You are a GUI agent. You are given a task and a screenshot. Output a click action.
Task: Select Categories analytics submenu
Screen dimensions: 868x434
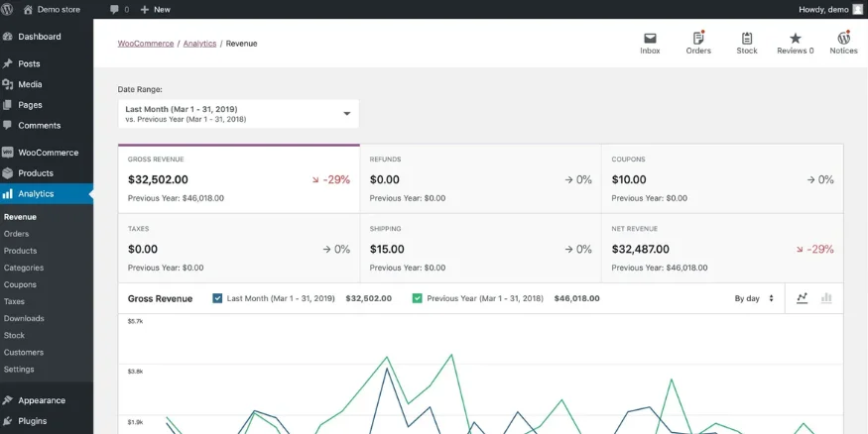click(23, 268)
